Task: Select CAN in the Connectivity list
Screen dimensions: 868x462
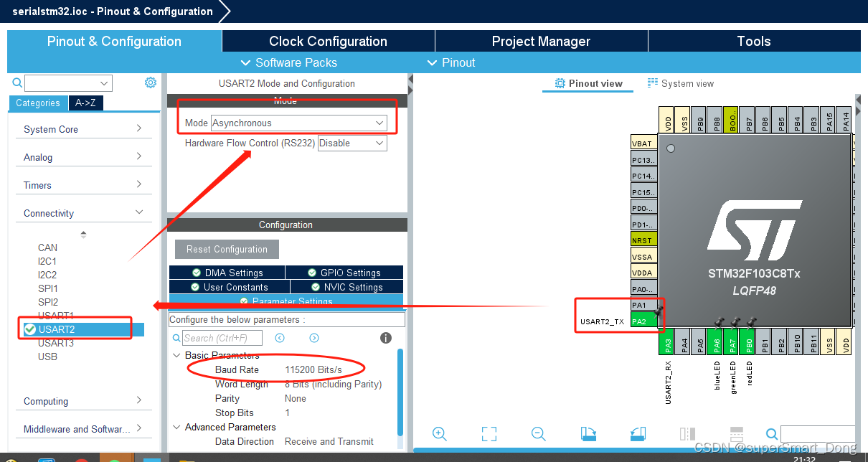Action: [47, 247]
